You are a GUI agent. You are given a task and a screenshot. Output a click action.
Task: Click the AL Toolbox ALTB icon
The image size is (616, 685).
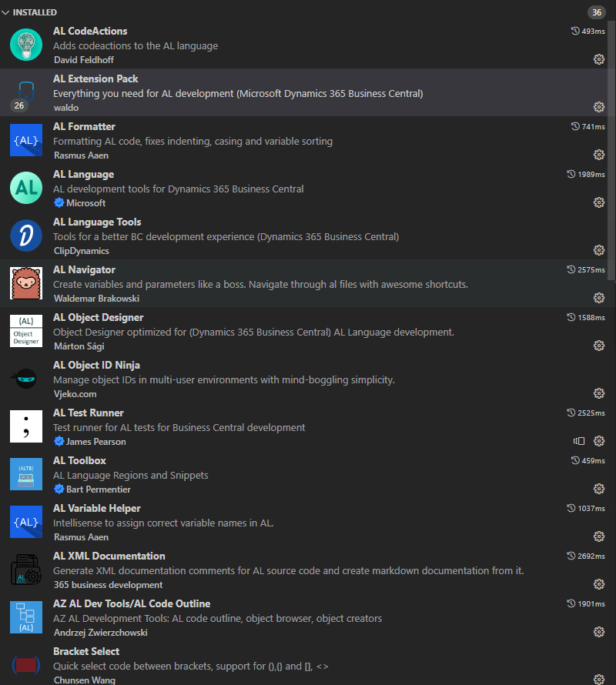pos(26,474)
